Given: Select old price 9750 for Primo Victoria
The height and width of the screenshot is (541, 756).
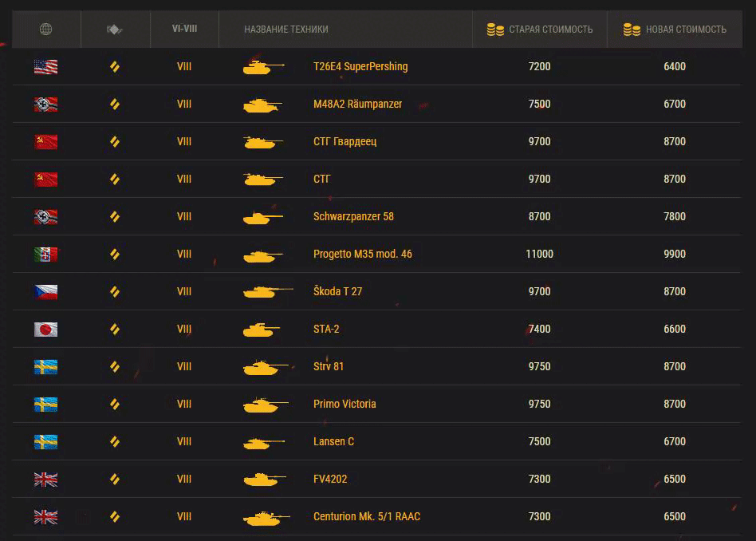Looking at the screenshot, I should coord(540,404).
